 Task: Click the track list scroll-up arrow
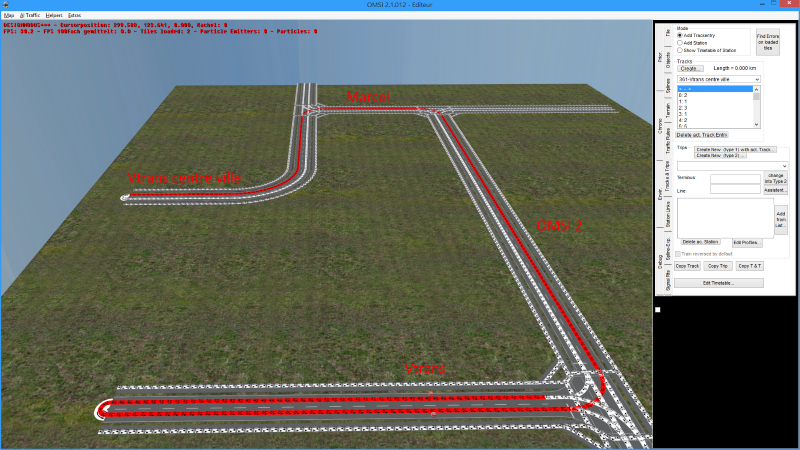pyautogui.click(x=756, y=89)
